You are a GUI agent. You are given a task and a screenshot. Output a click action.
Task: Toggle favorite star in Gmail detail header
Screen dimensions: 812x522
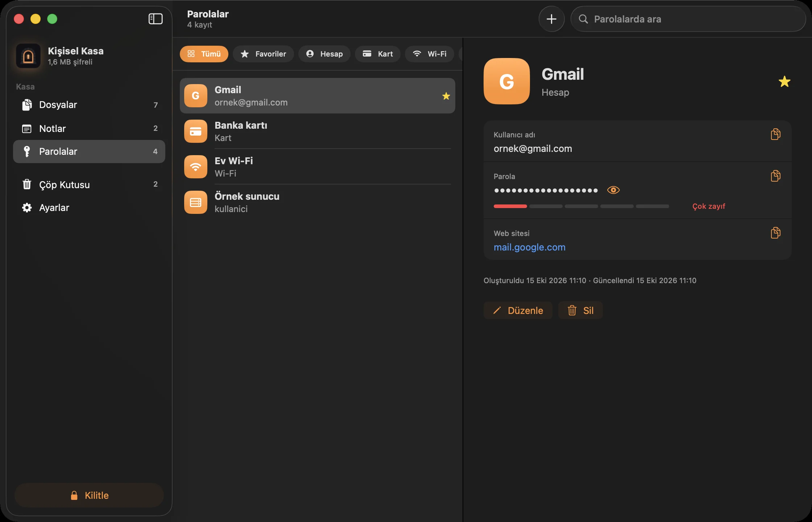[x=784, y=82]
